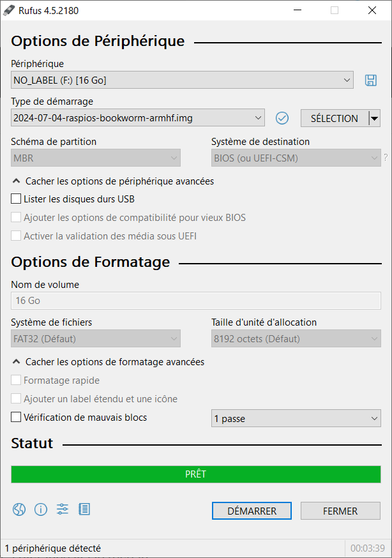Click the save device image floppy icon
Image resolution: width=392 pixels, height=558 pixels.
click(x=371, y=80)
